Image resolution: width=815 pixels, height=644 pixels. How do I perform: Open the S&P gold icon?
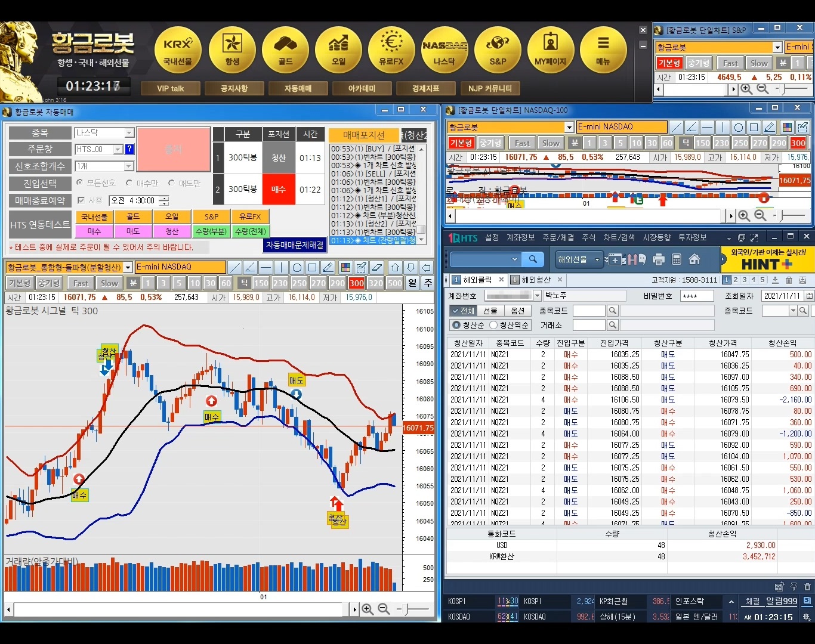click(x=498, y=50)
